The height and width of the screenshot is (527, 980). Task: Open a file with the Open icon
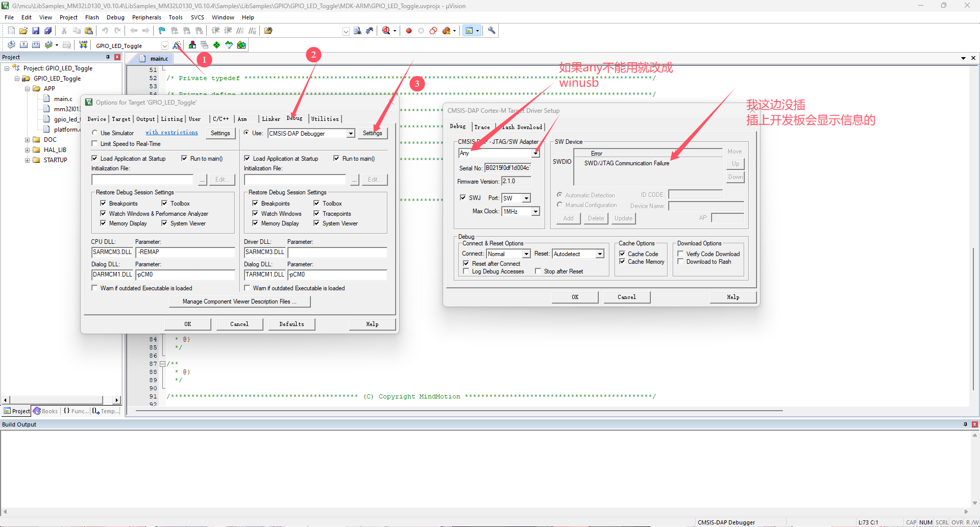tap(23, 31)
